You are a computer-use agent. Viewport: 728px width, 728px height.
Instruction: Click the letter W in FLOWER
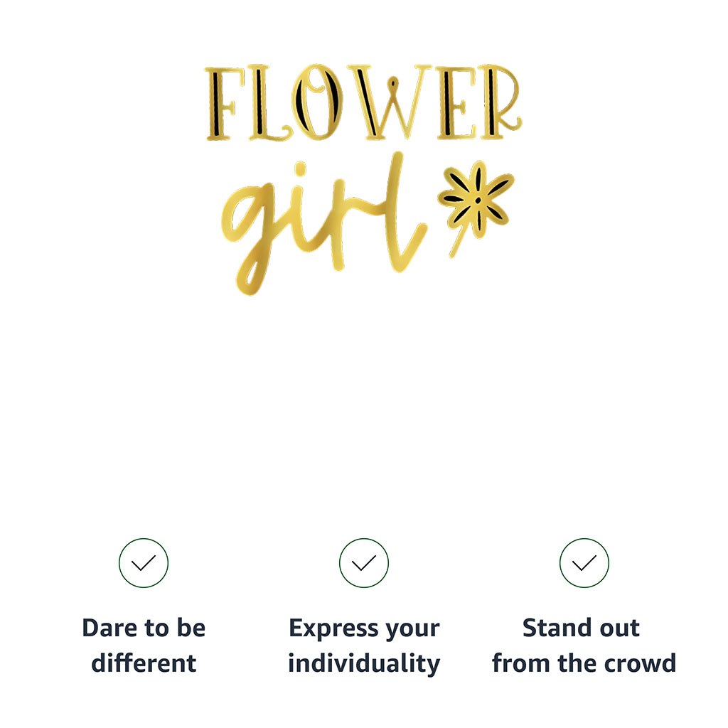coord(389,102)
